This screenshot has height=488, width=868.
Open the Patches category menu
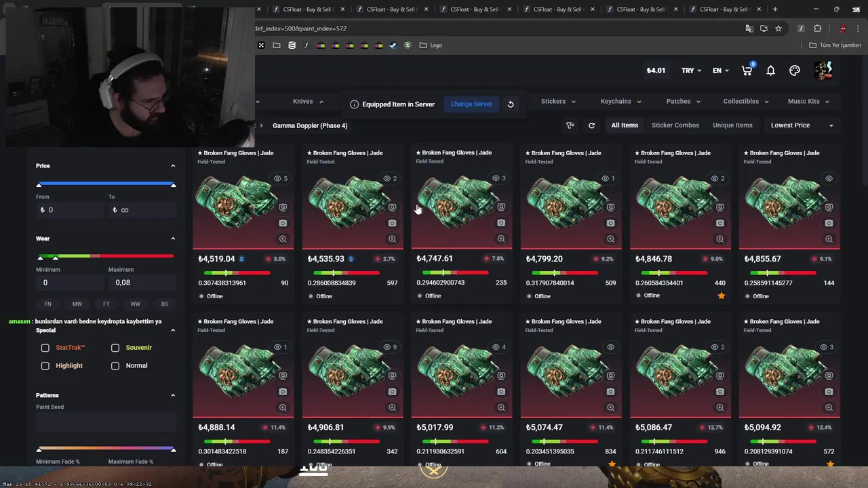(x=683, y=102)
